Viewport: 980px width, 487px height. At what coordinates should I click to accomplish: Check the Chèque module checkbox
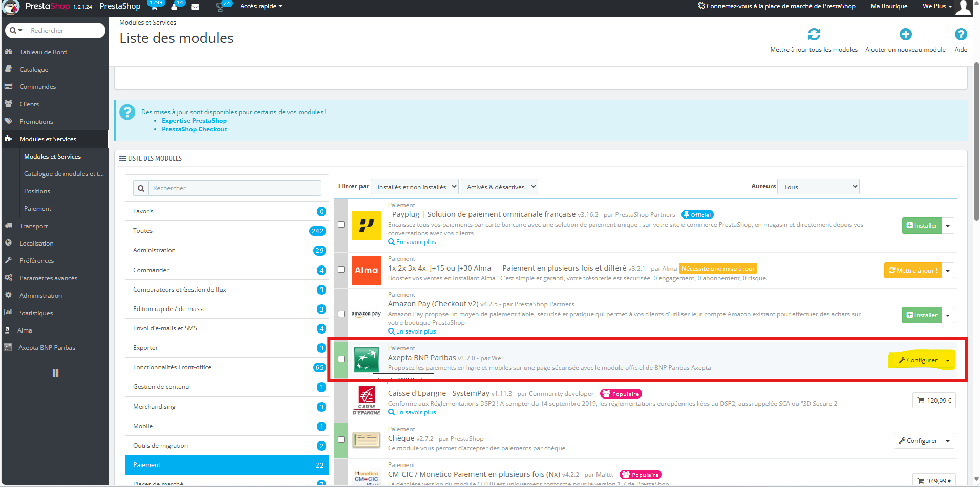(x=342, y=439)
